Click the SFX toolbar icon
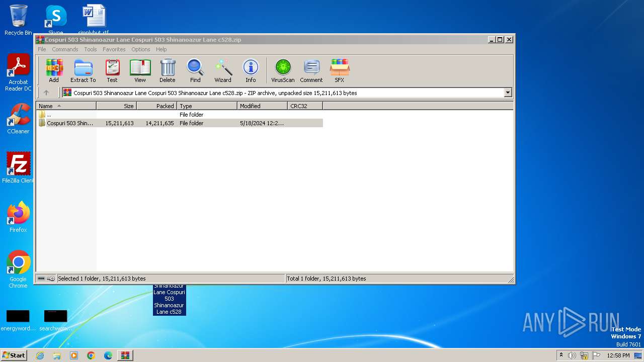 pos(340,70)
